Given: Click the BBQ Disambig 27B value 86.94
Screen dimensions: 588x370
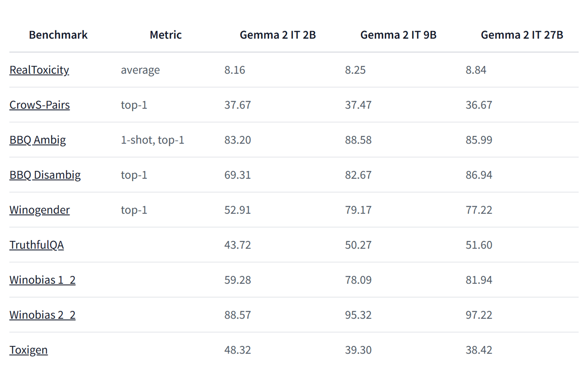Looking at the screenshot, I should 479,175.
